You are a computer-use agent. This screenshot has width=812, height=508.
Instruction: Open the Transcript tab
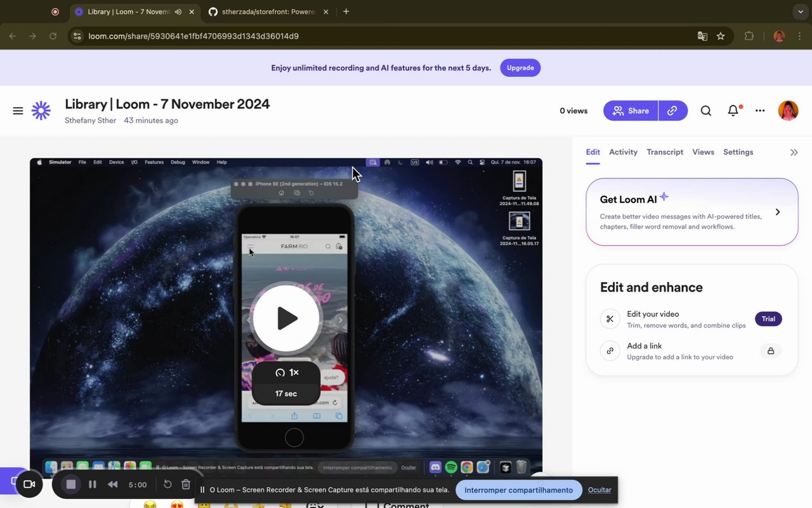[x=665, y=152]
